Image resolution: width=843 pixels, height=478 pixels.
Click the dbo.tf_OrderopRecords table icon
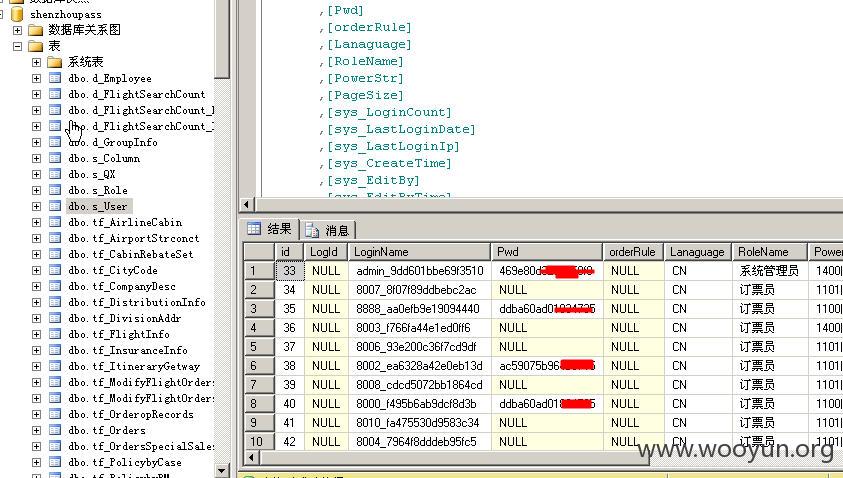55,415
